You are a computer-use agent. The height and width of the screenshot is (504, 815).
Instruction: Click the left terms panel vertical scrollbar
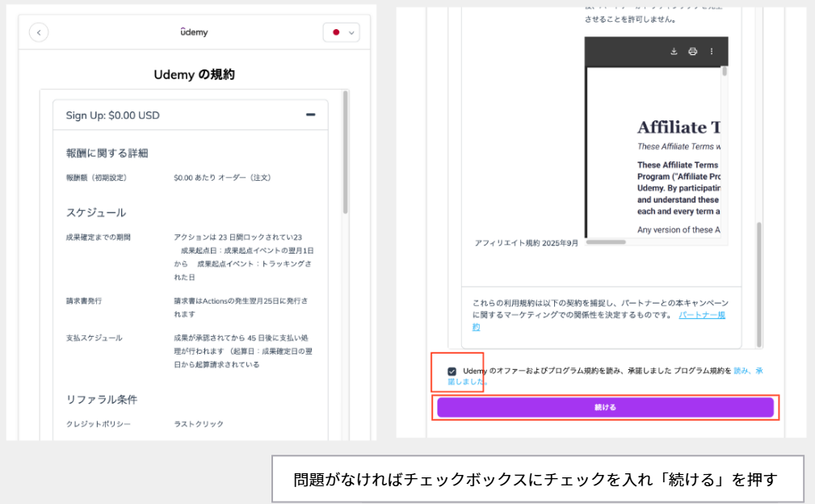(346, 153)
